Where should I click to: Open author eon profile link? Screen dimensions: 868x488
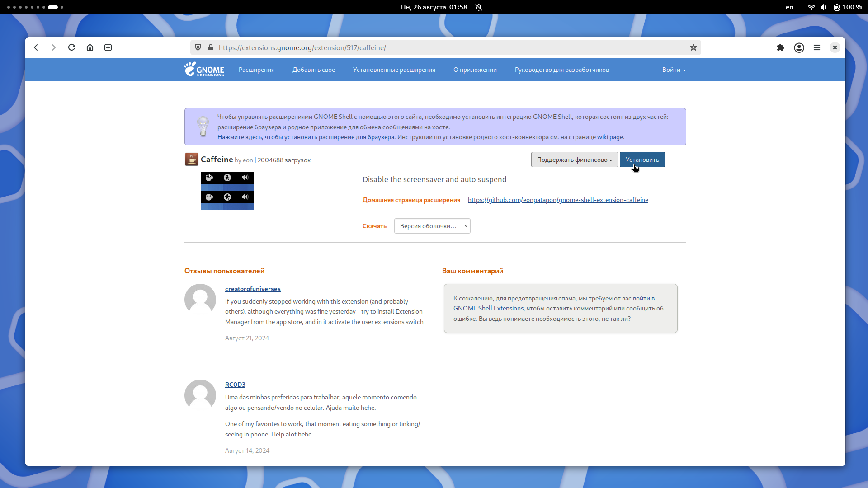[248, 160]
